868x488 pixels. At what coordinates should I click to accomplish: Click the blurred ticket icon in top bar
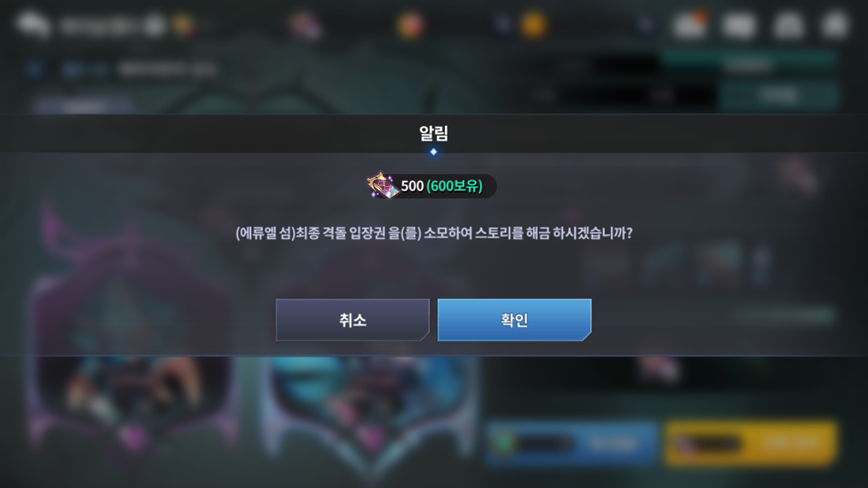pos(306,25)
